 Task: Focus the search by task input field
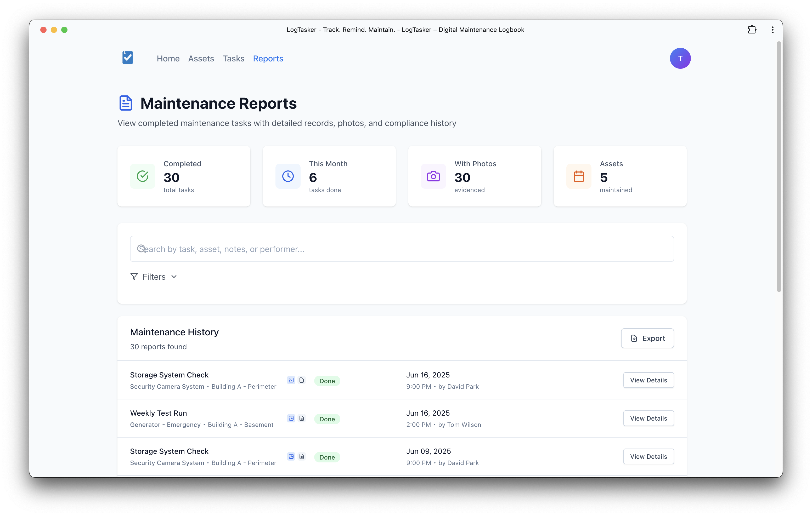pyautogui.click(x=402, y=249)
